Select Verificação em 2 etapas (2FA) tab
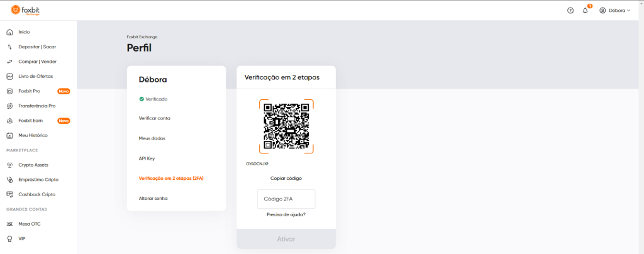 click(x=171, y=179)
